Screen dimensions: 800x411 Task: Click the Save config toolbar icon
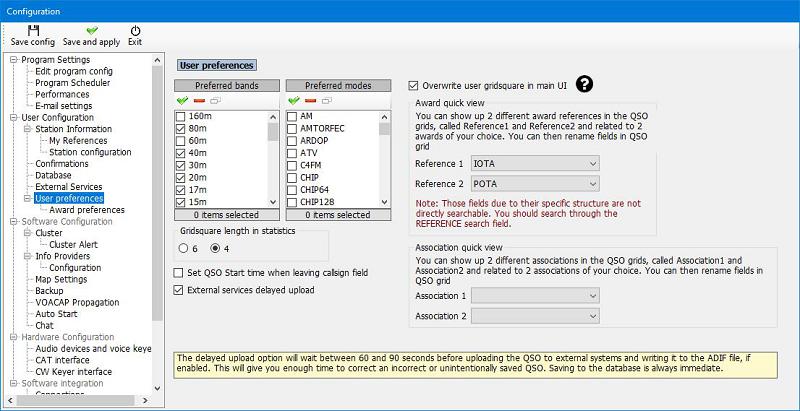33,31
